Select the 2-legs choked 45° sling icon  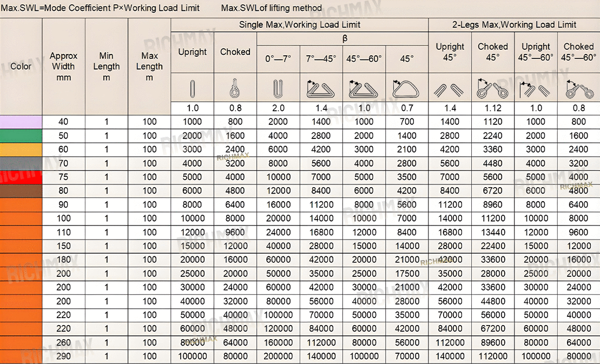[x=492, y=88]
